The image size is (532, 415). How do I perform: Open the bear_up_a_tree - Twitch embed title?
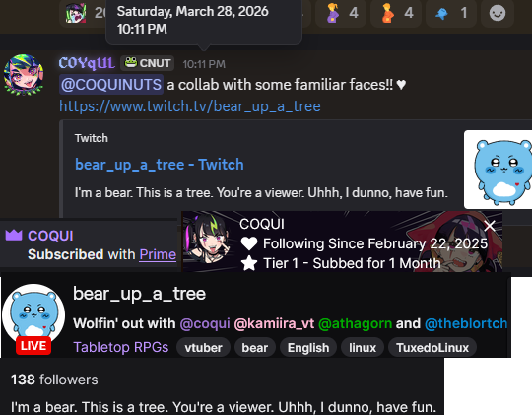[x=160, y=165]
